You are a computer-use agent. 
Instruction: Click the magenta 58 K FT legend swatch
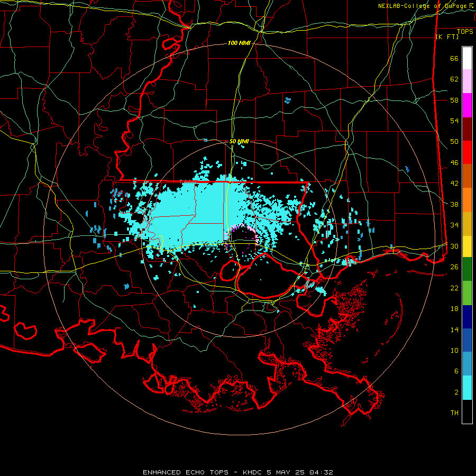467,105
